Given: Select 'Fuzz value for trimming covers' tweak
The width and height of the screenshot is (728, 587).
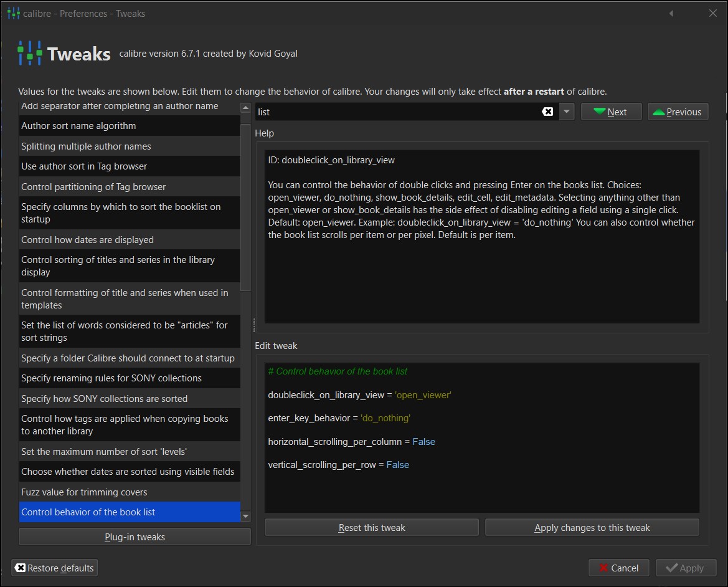Looking at the screenshot, I should [x=130, y=492].
